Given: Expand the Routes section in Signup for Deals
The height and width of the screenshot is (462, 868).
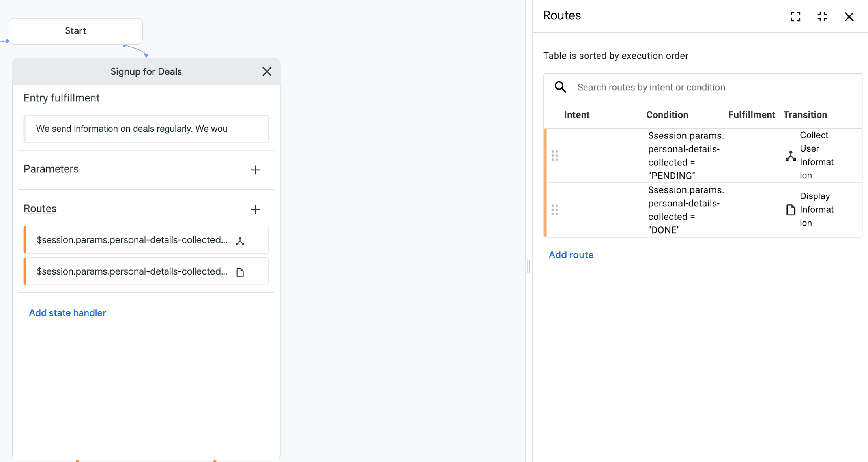Looking at the screenshot, I should tap(40, 208).
